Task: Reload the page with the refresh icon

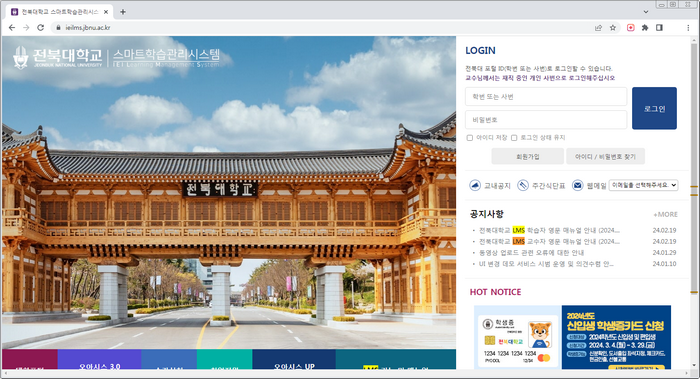Action: pos(41,28)
